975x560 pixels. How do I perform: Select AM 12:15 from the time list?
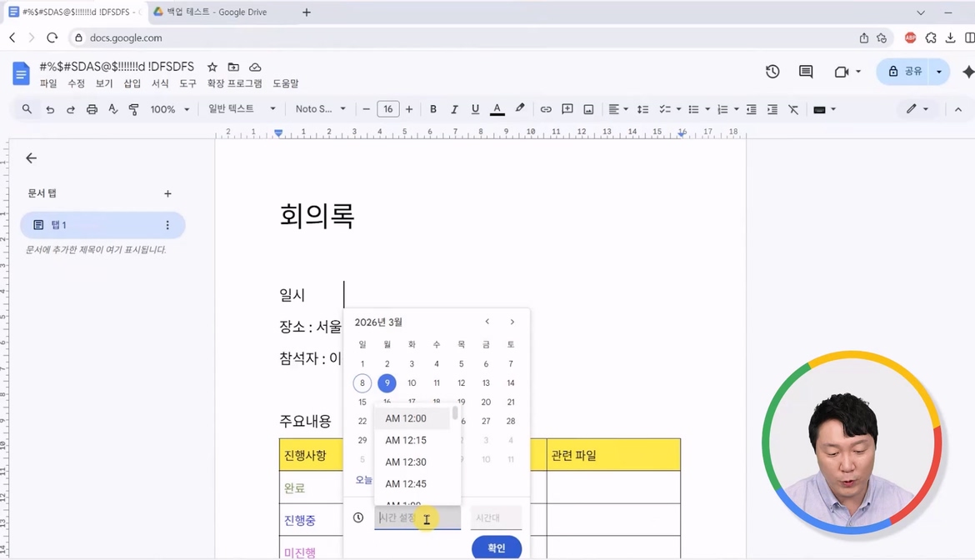[406, 440]
